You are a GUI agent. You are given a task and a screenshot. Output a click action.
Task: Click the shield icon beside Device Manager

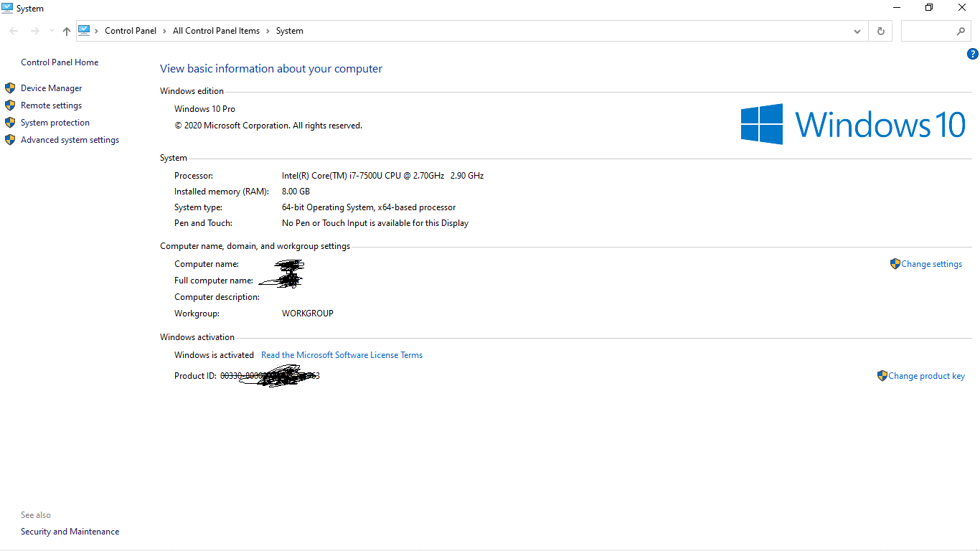coord(10,88)
